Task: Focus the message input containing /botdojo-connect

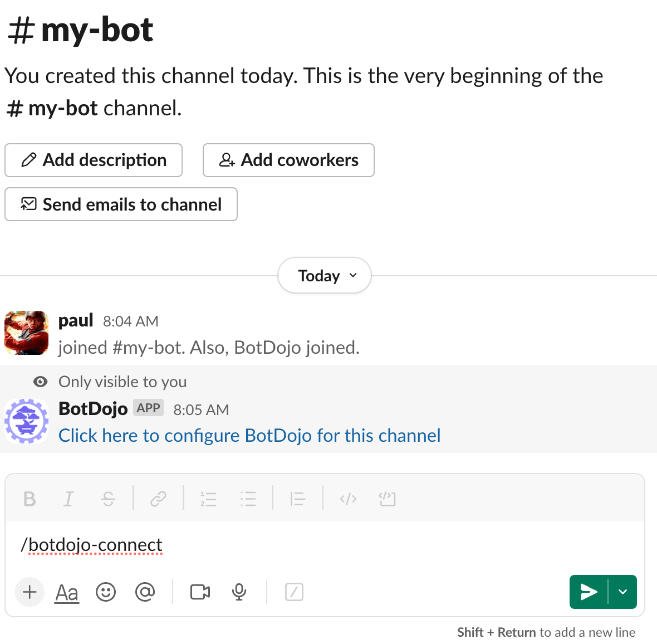Action: [x=325, y=545]
